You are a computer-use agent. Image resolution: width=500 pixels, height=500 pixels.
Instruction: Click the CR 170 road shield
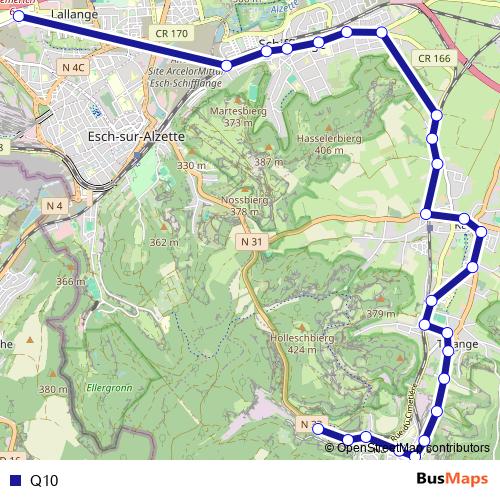[x=171, y=34]
